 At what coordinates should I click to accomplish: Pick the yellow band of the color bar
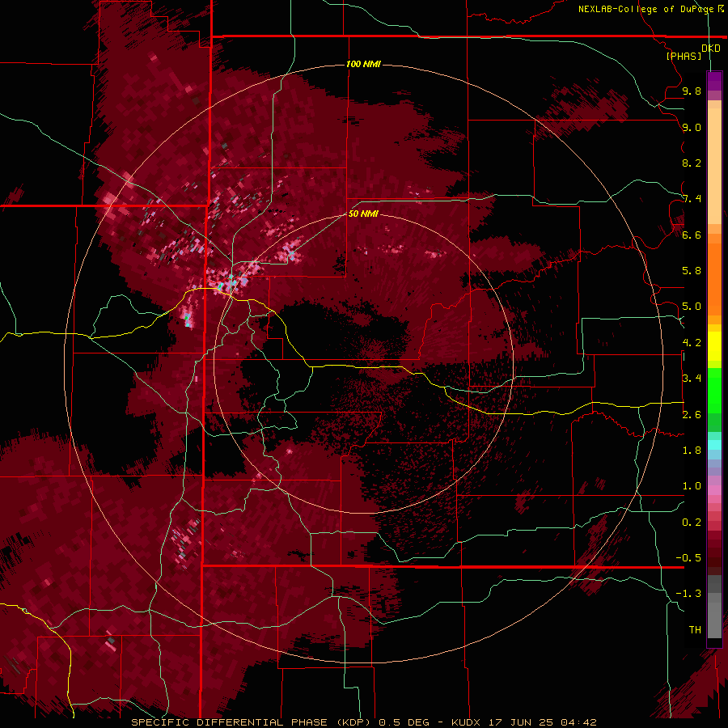point(714,346)
